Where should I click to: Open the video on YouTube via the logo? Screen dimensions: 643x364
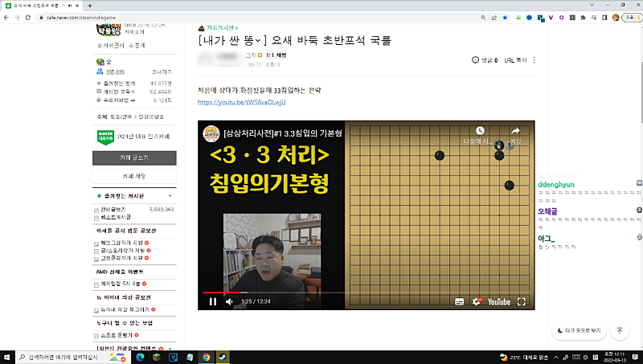pyautogui.click(x=499, y=301)
